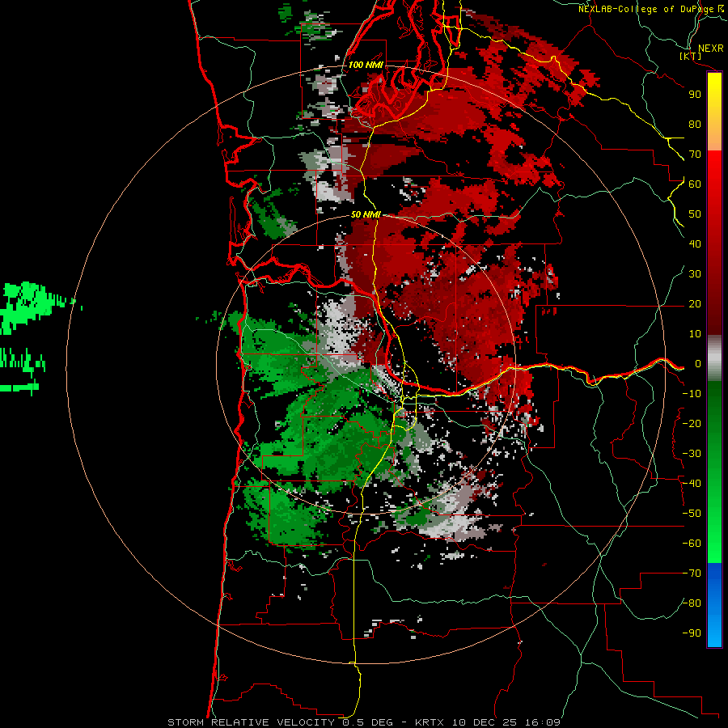
Task: Select the -60 knot scale label
Action: point(692,544)
